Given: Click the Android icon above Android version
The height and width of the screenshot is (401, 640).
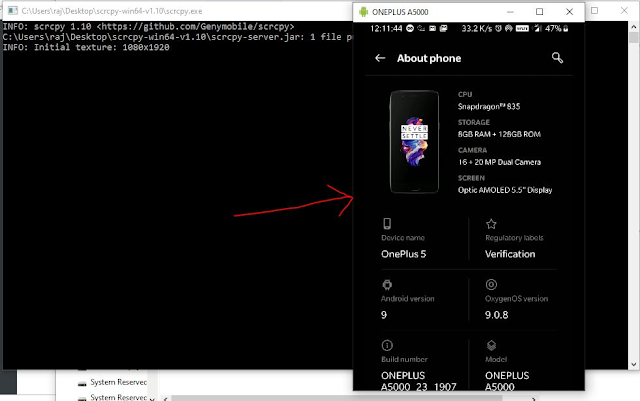Looking at the screenshot, I should tap(387, 285).
